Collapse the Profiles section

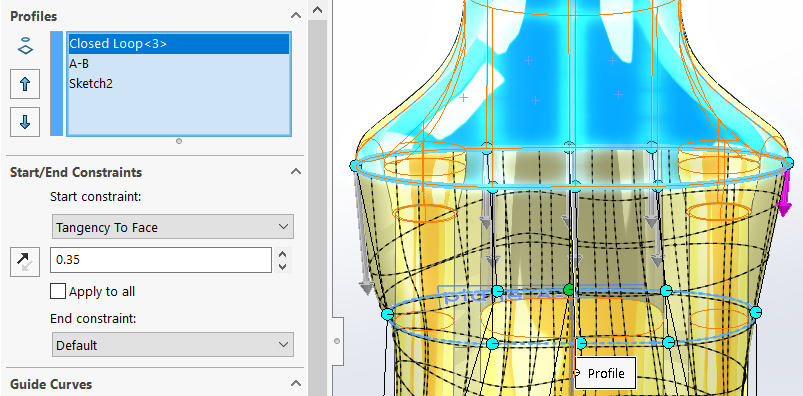(x=295, y=16)
